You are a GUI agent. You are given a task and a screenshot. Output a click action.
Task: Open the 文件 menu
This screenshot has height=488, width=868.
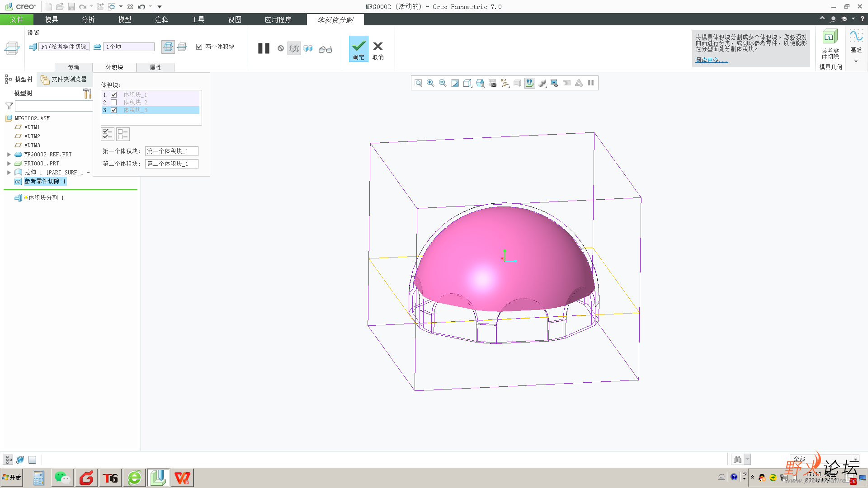pos(17,19)
